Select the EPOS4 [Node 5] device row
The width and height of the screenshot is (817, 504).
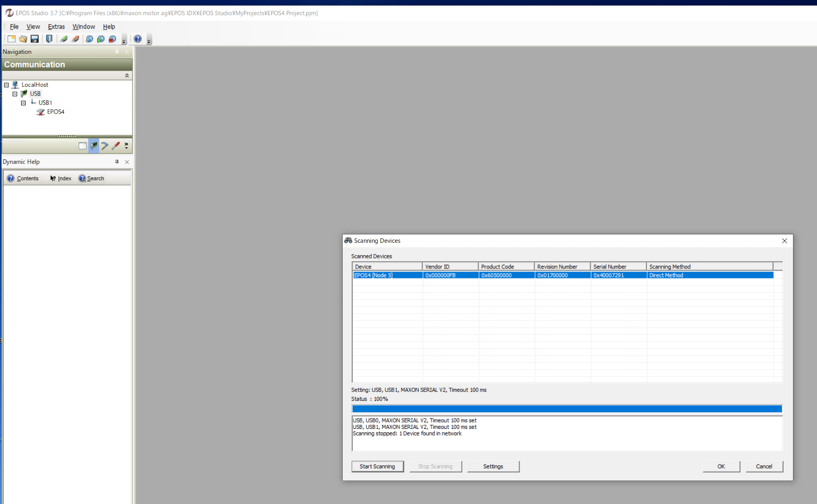point(373,275)
